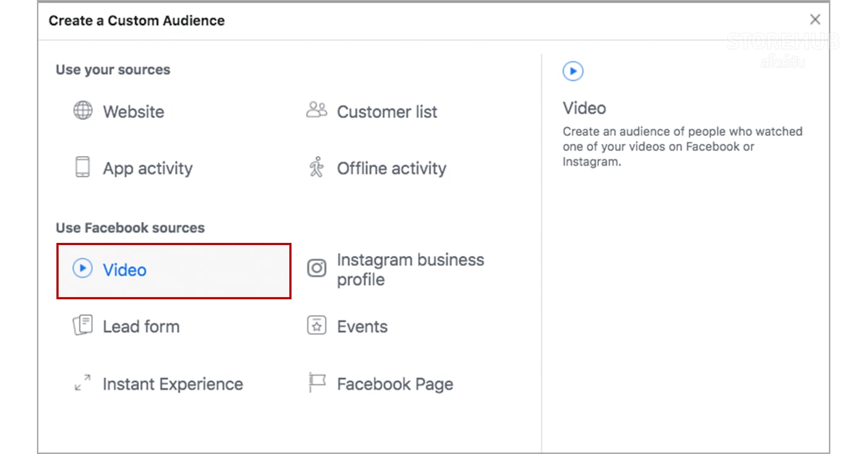Choose Customer list as audience source
The image size is (868, 454).
[x=387, y=111]
